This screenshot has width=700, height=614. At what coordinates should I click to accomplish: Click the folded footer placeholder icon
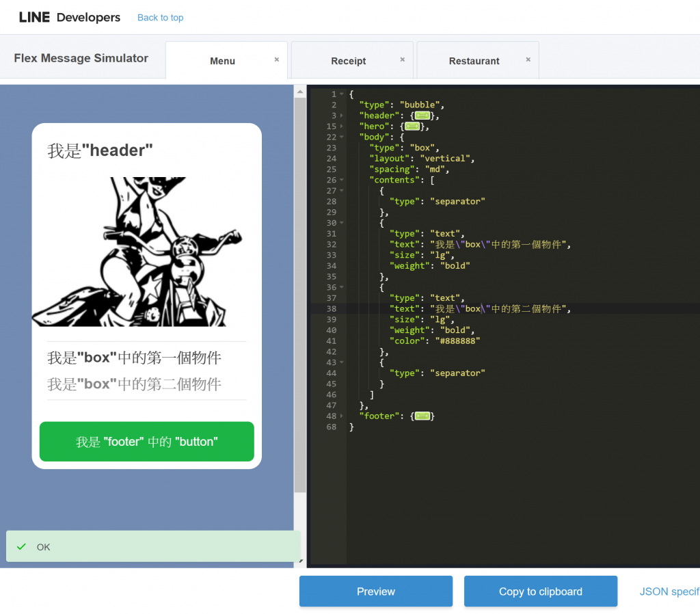(422, 416)
